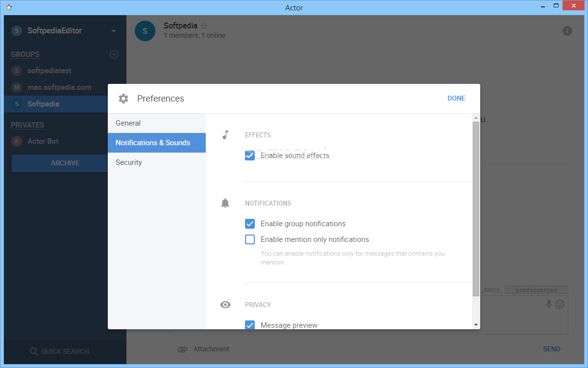Expand the SoftpediaEditor account dropdown arrow
Image resolution: width=588 pixels, height=368 pixels.
coord(114,31)
